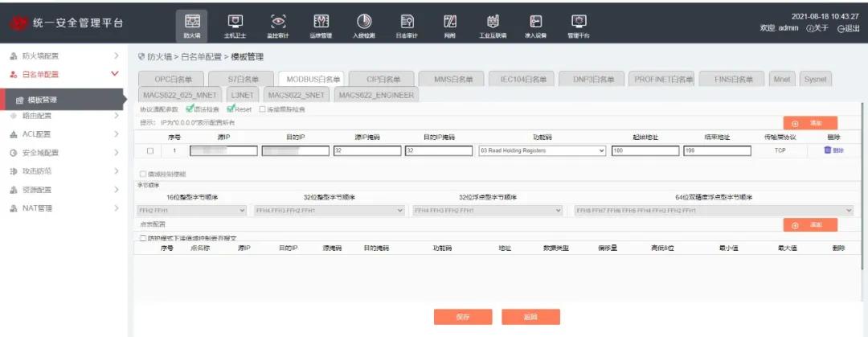Image resolution: width=868 pixels, height=337 pixels.
Task: Click the 源IP掩码 field showing 32
Action: [x=367, y=150]
